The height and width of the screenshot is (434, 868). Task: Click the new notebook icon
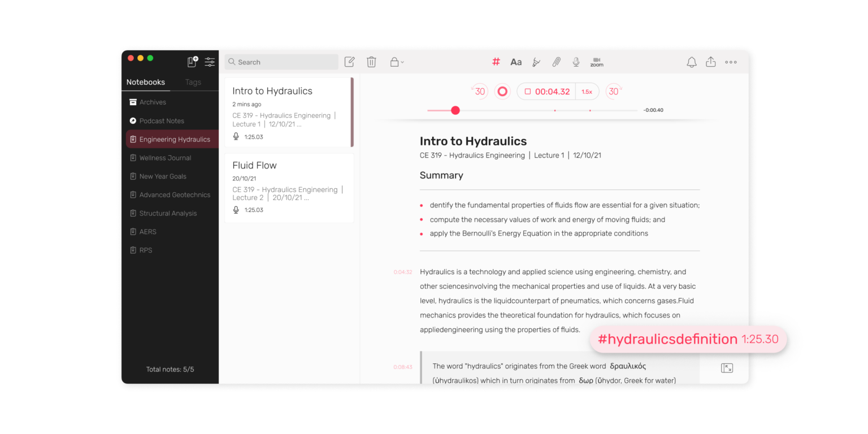click(x=193, y=62)
